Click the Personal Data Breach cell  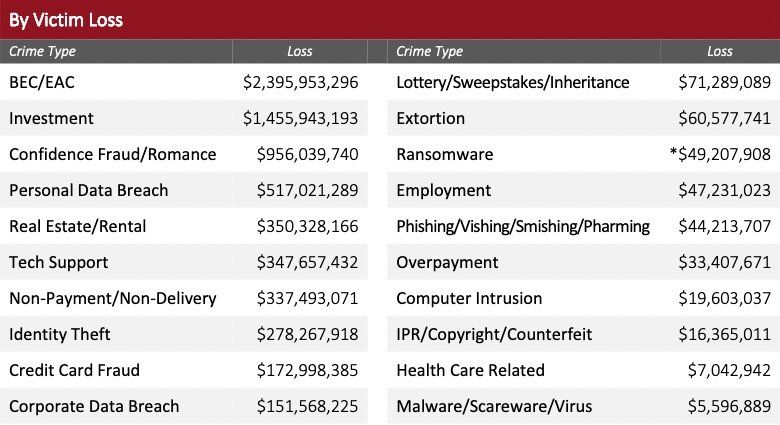tap(88, 190)
